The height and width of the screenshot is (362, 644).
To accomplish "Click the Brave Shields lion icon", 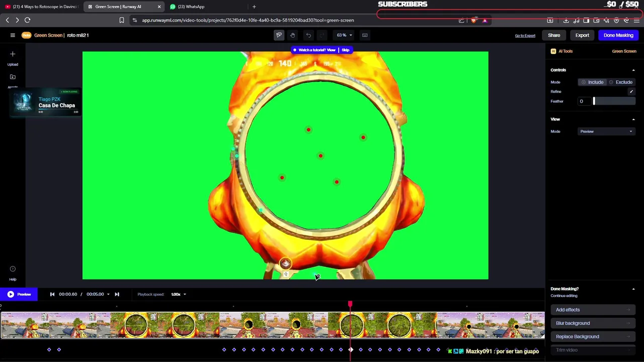I will pyautogui.click(x=473, y=20).
